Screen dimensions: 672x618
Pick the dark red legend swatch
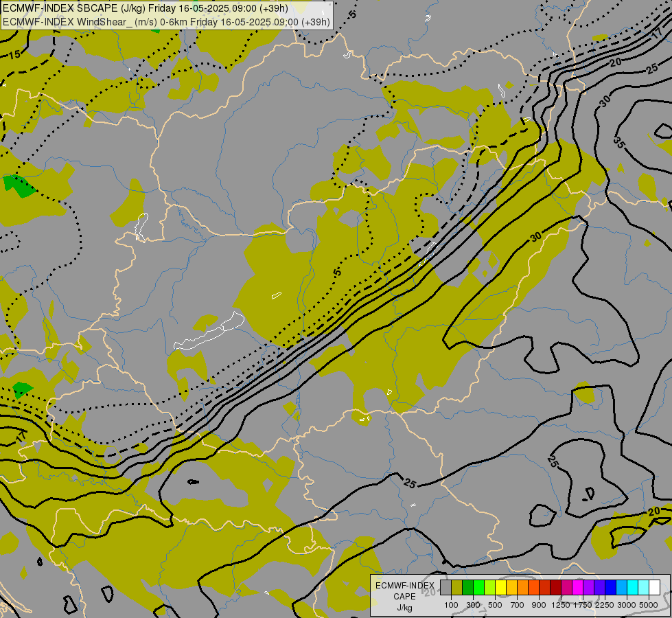[x=555, y=588]
